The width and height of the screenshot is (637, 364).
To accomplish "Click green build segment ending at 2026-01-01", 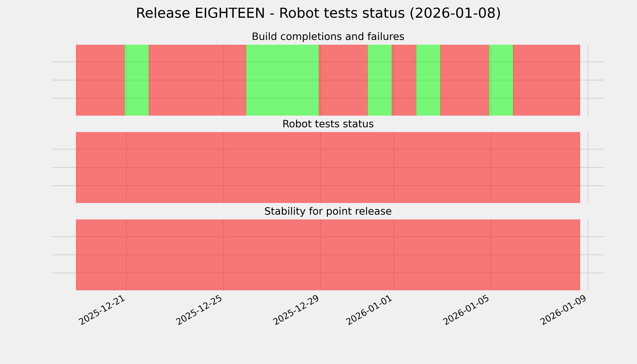I will 379,80.
